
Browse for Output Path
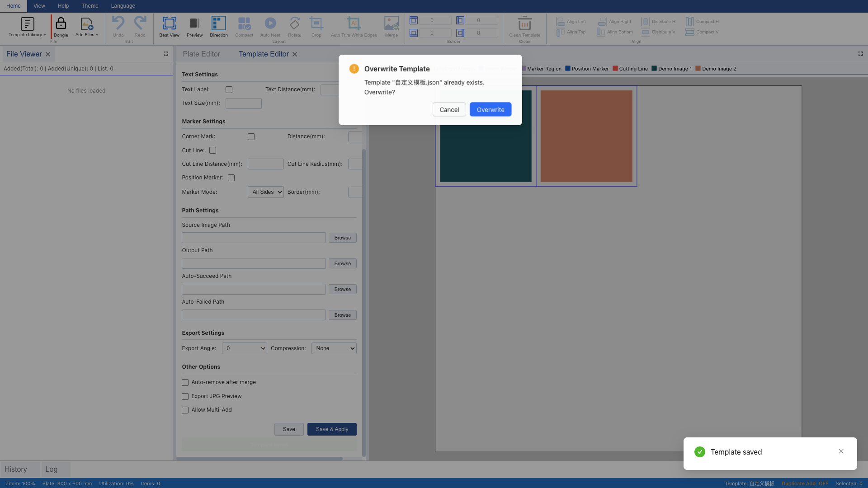pos(343,264)
